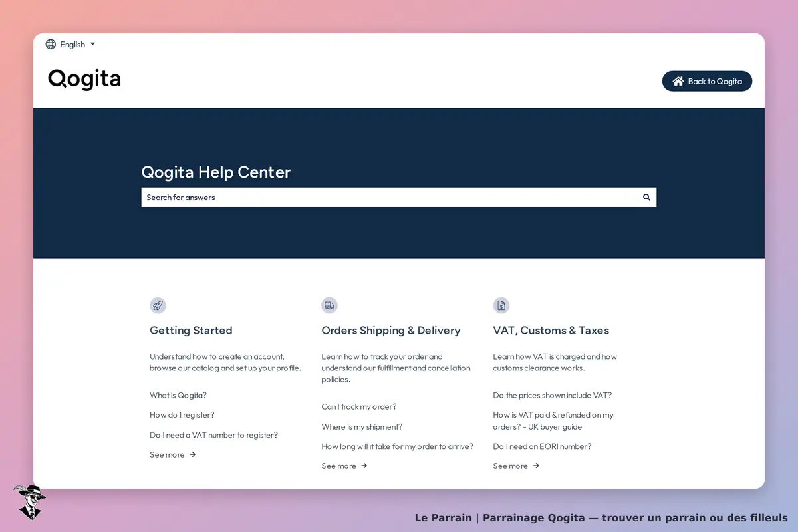Click the Orders Shipping & Delivery description text
This screenshot has height=532, width=798.
pyautogui.click(x=396, y=368)
